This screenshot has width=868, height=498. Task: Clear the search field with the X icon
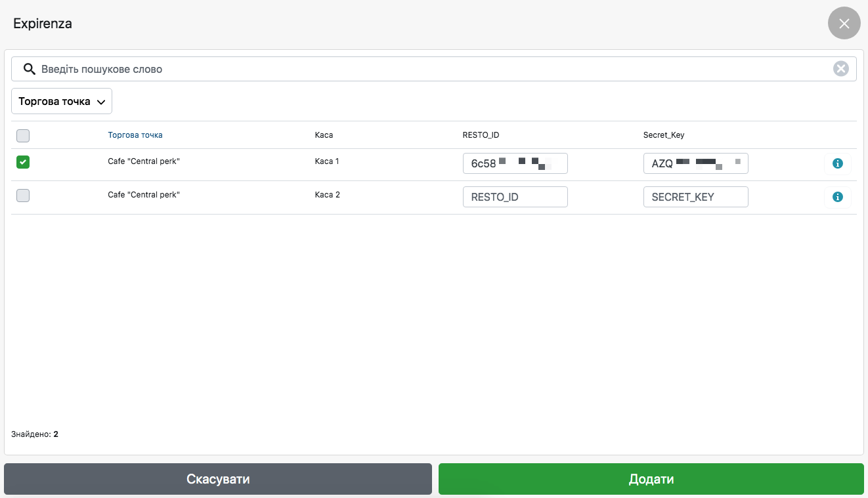click(x=840, y=69)
